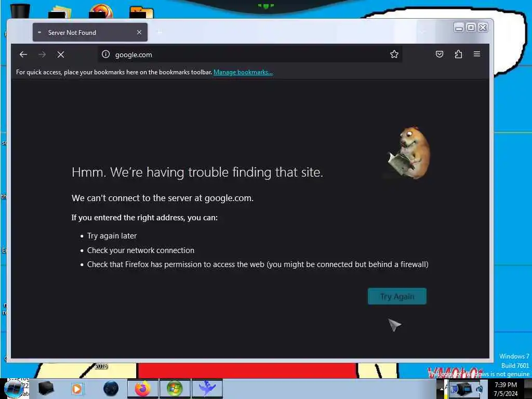Image resolution: width=532 pixels, height=399 pixels.
Task: Open the Save to Pocket icon
Action: click(x=440, y=54)
